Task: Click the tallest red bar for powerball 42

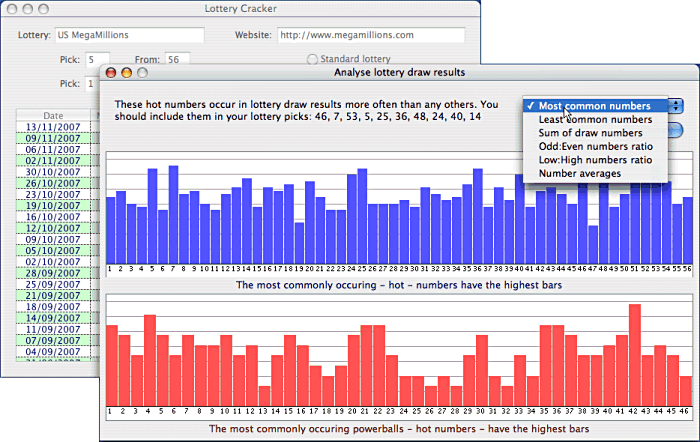Action: click(x=635, y=353)
